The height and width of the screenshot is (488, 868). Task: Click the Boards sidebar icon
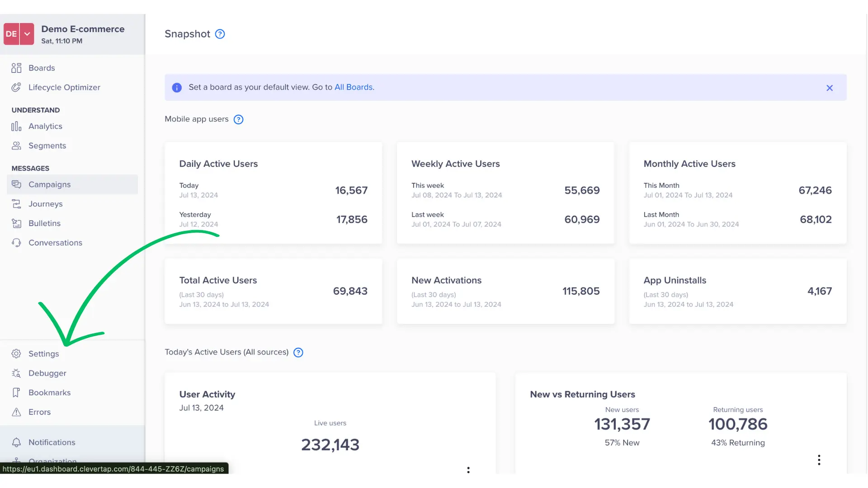pyautogui.click(x=16, y=68)
